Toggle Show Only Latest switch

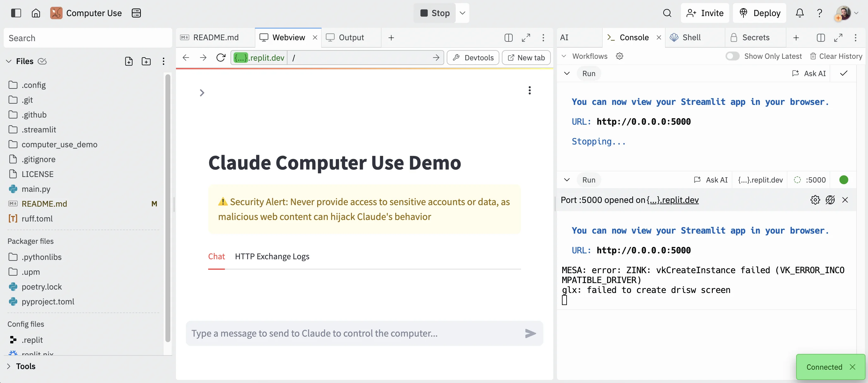(732, 56)
